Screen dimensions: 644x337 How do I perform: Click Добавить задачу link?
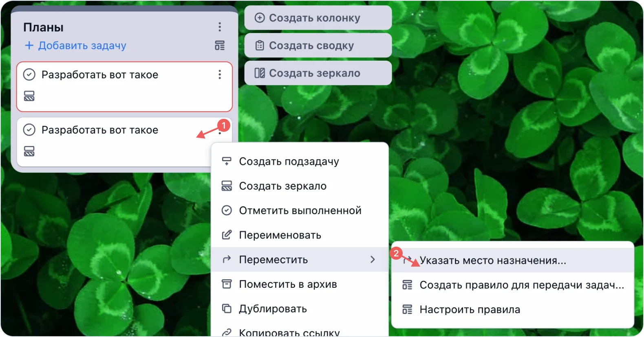pyautogui.click(x=82, y=46)
